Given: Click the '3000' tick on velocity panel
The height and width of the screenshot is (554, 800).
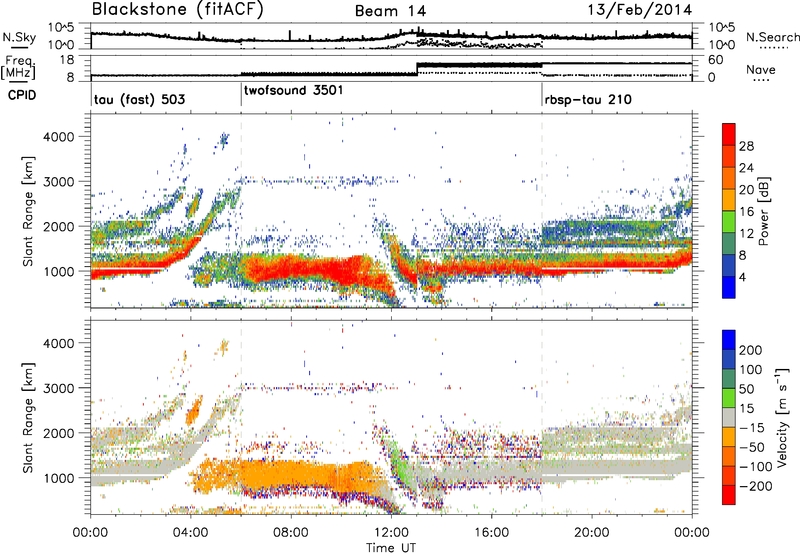Looking at the screenshot, I should pos(58,388).
